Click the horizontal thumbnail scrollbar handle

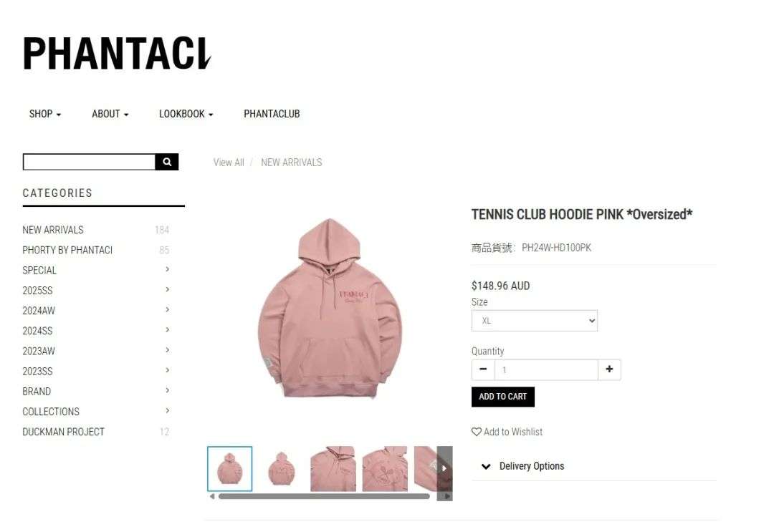coord(324,496)
